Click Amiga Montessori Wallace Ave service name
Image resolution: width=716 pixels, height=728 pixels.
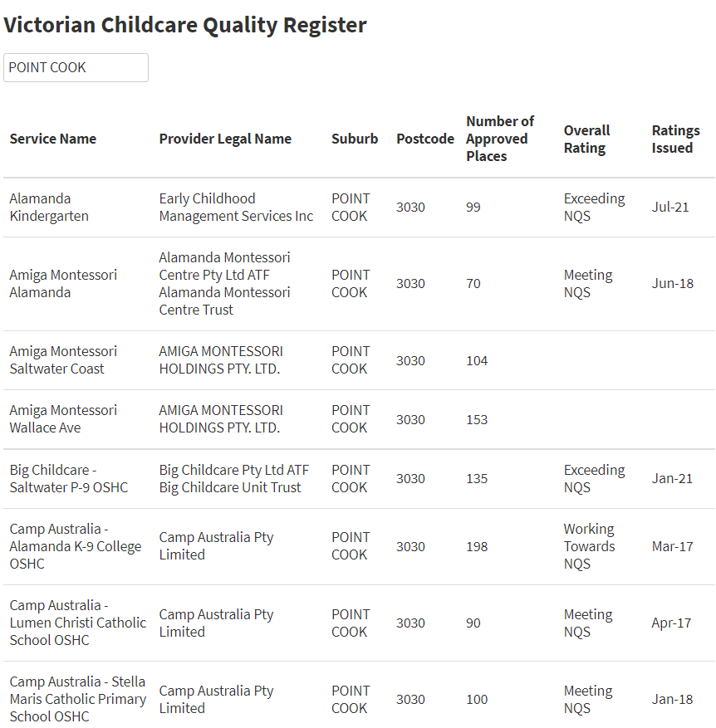pos(63,419)
